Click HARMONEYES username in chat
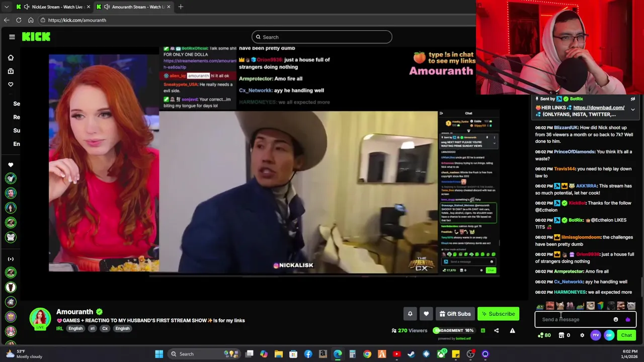 coord(570,292)
